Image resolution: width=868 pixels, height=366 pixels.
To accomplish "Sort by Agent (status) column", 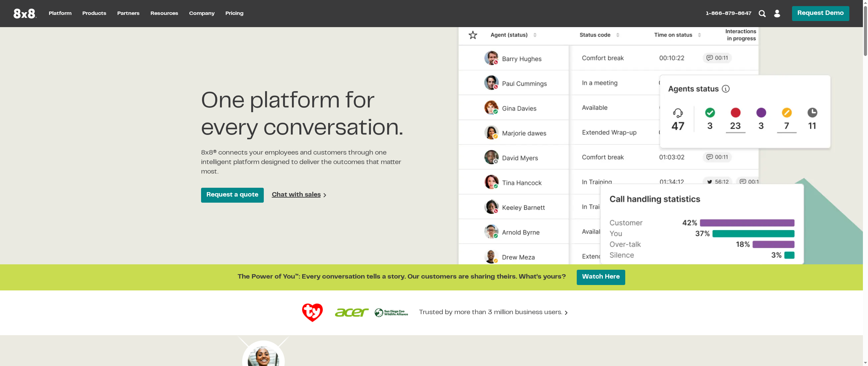I will coord(535,35).
